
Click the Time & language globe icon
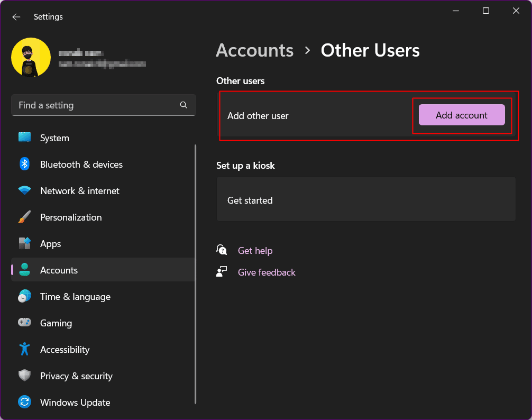[x=24, y=297]
